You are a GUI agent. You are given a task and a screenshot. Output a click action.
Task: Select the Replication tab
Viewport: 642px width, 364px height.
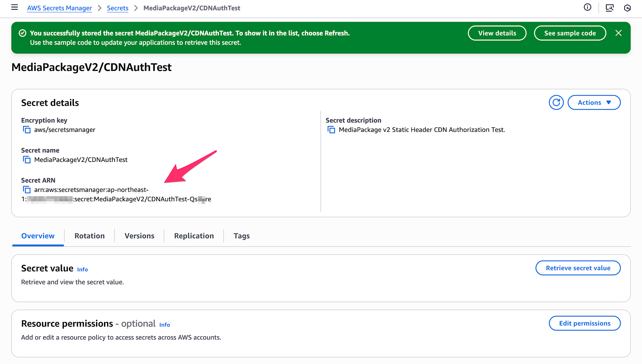pyautogui.click(x=194, y=236)
